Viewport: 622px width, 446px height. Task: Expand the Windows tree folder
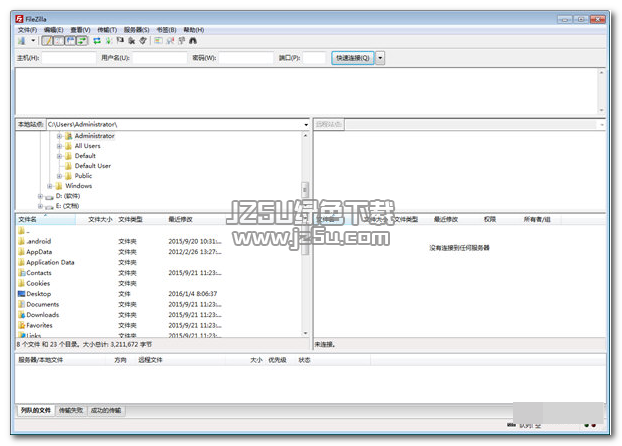[x=50, y=186]
